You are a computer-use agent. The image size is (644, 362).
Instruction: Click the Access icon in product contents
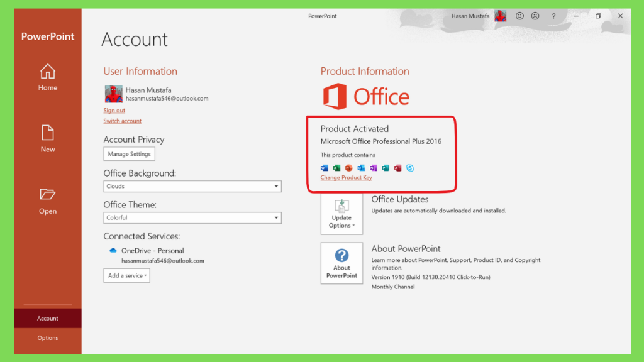[x=397, y=168]
